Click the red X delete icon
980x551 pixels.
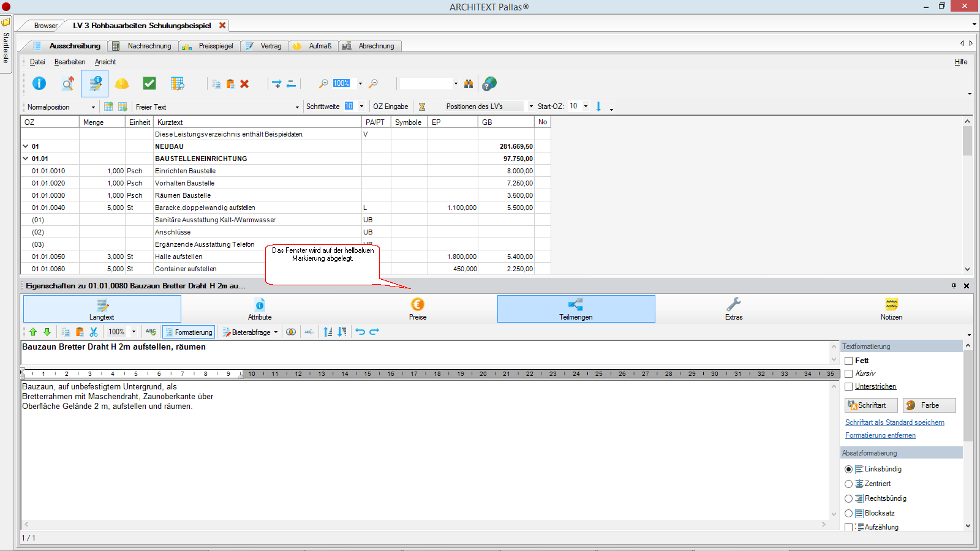click(x=244, y=84)
